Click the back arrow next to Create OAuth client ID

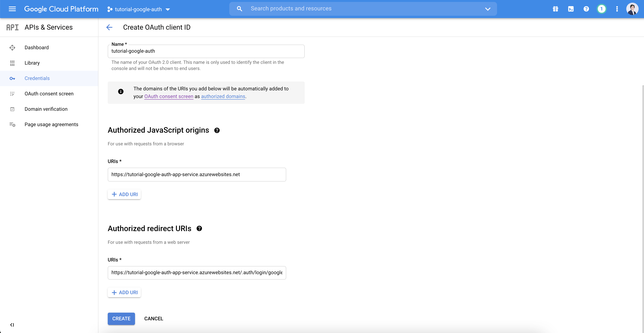tap(109, 27)
